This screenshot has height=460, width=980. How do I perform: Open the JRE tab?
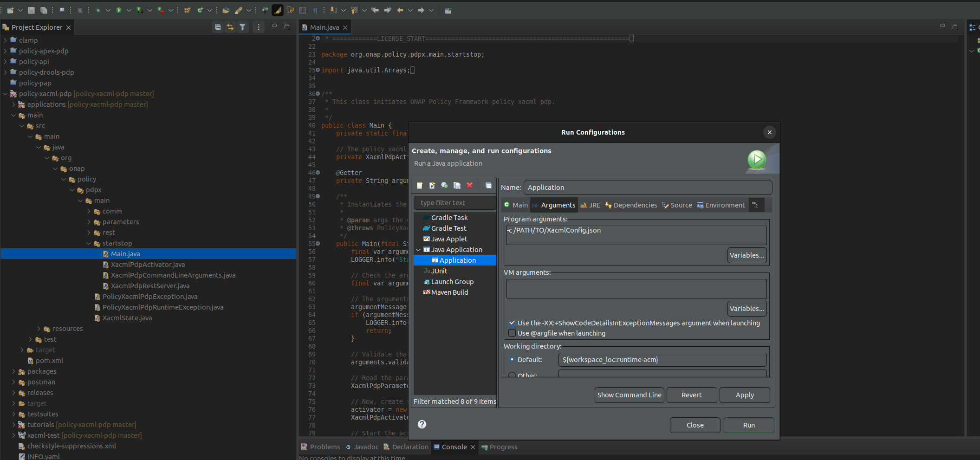[x=590, y=205]
